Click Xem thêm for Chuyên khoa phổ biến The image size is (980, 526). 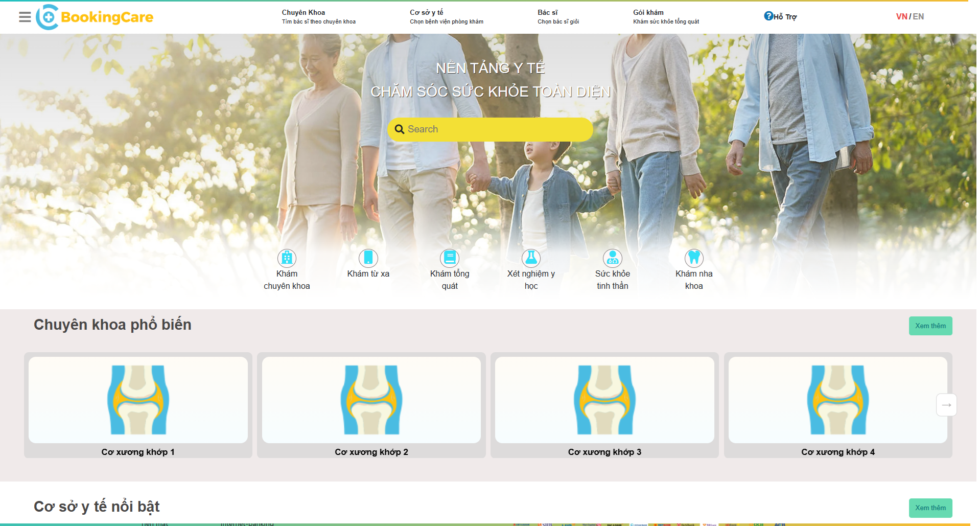(930, 326)
